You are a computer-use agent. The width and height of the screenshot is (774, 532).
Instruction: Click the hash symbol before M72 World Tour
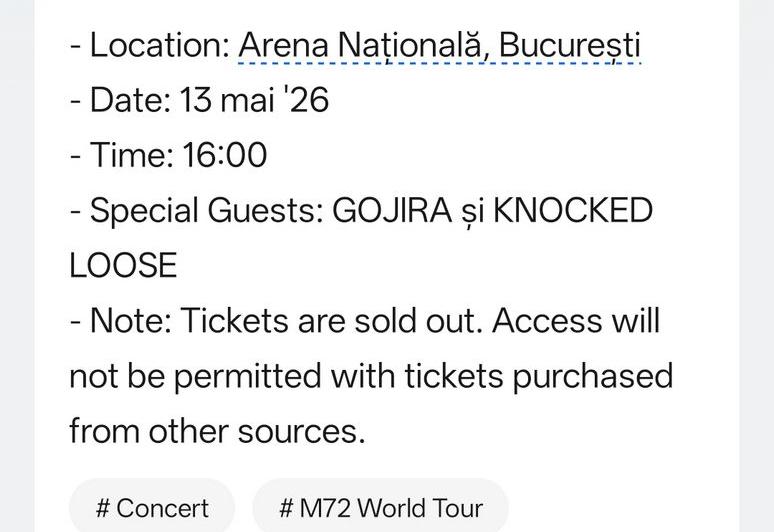coord(286,508)
